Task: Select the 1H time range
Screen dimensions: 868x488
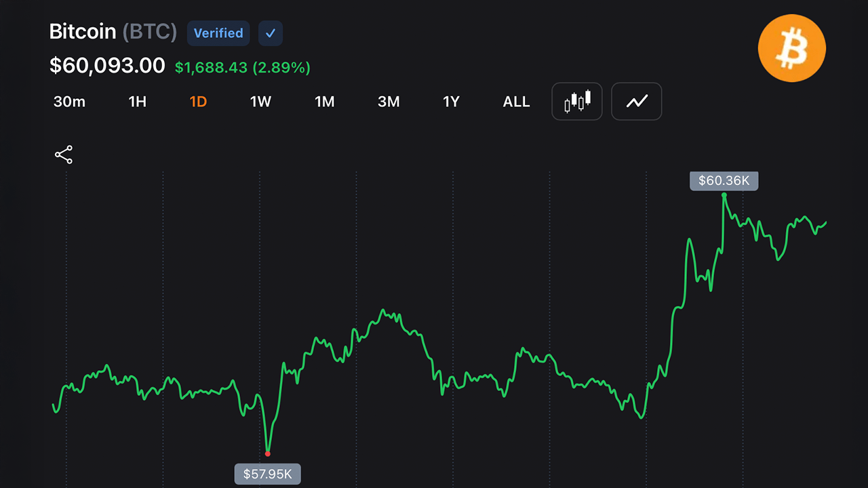Action: tap(138, 102)
